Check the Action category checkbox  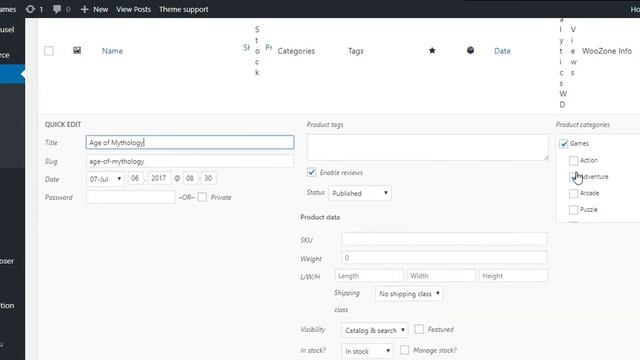pyautogui.click(x=573, y=160)
